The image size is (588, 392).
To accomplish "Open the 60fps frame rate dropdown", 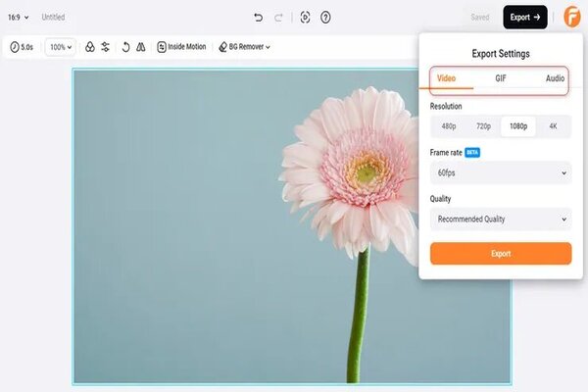I will pyautogui.click(x=501, y=172).
